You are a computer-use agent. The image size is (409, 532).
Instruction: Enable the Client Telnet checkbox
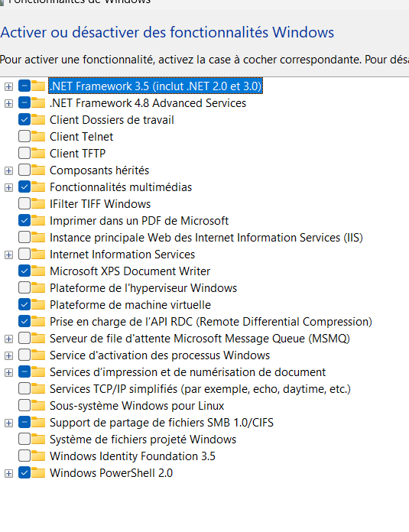tap(24, 136)
